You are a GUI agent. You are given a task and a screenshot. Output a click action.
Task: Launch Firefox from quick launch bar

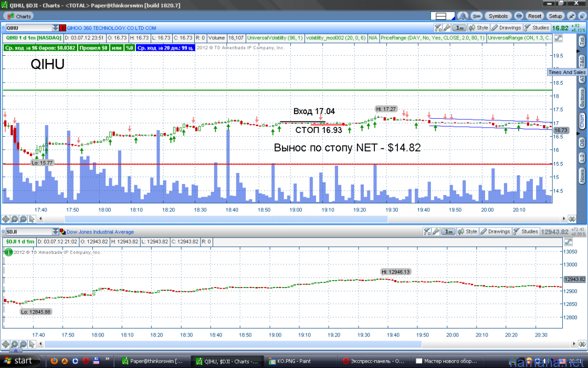[x=54, y=361]
